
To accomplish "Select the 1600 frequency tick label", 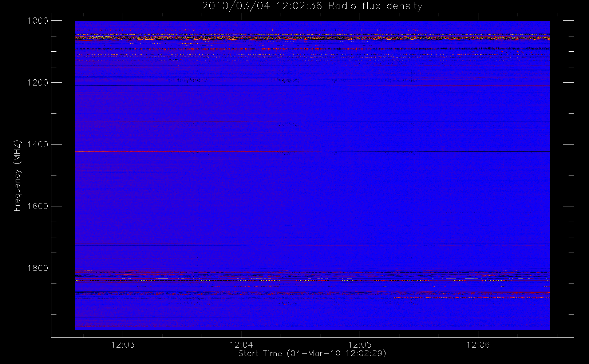I will click(38, 206).
